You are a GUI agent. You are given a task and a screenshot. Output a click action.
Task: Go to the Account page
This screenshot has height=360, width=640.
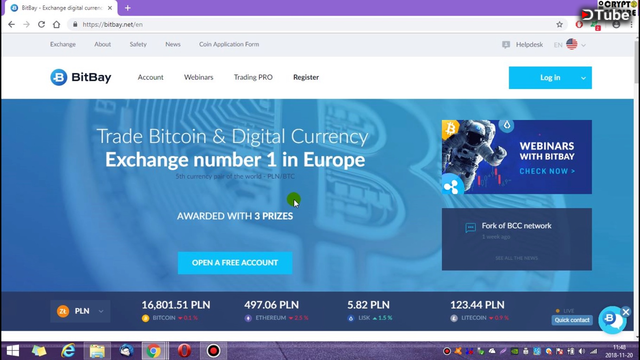151,77
